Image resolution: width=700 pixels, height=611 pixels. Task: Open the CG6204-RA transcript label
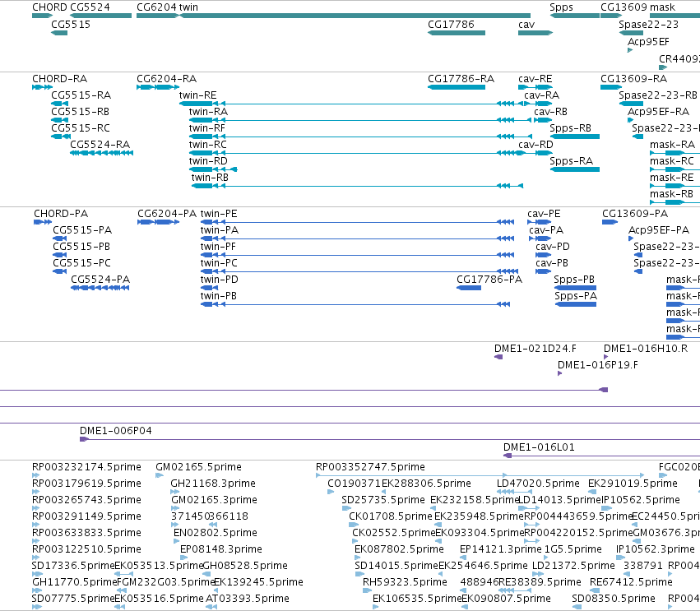coord(166,79)
